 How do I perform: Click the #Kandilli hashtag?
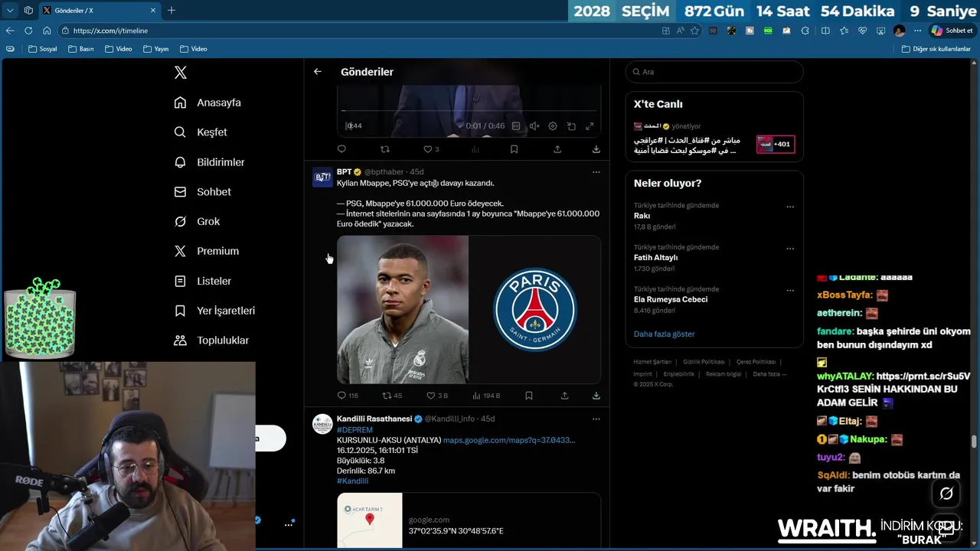point(352,481)
